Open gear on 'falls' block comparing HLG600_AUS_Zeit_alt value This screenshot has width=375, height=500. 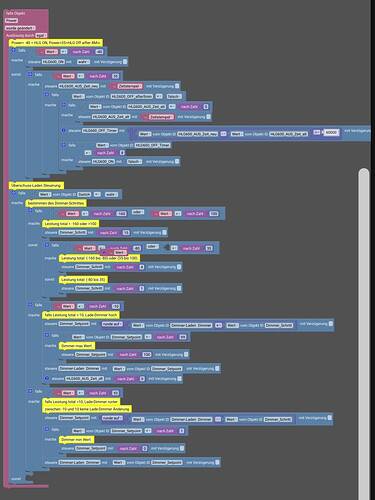(x=63, y=105)
